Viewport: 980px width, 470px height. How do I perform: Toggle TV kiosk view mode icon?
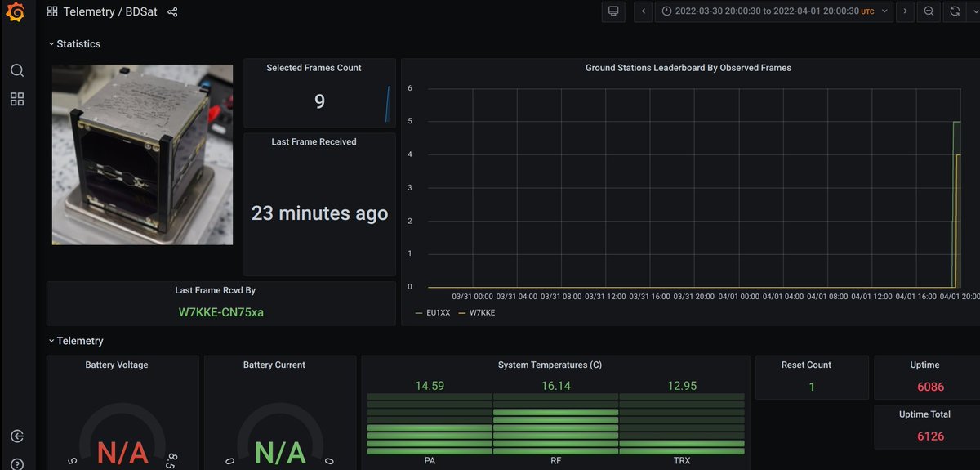(613, 11)
